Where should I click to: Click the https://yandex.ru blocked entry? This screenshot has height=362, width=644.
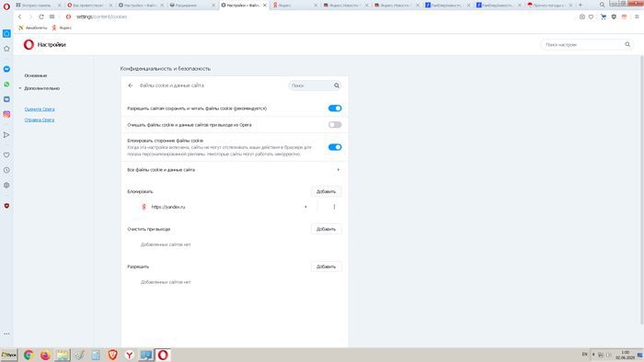click(168, 207)
